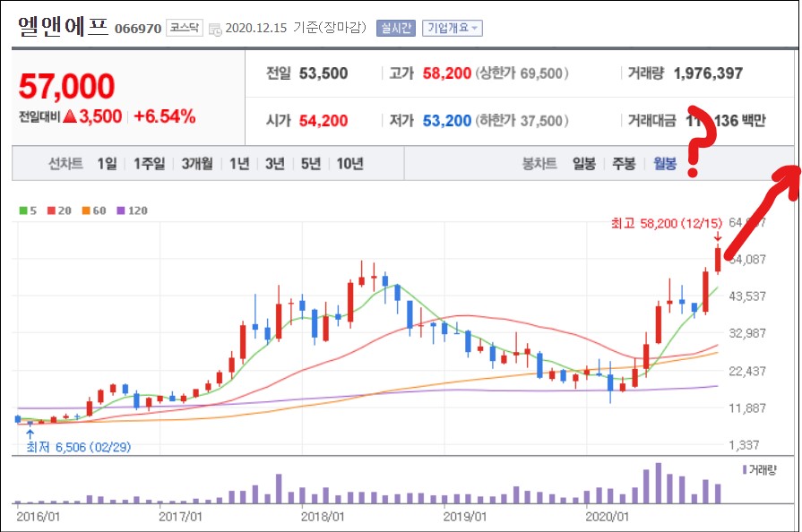The width and height of the screenshot is (802, 532).
Task: Show the 일봉 candle chart
Action: (x=584, y=164)
